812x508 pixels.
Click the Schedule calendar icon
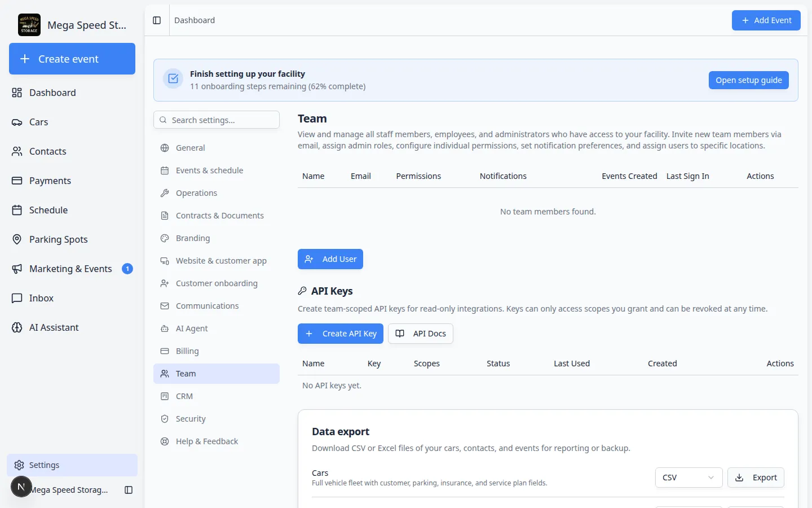[17, 210]
